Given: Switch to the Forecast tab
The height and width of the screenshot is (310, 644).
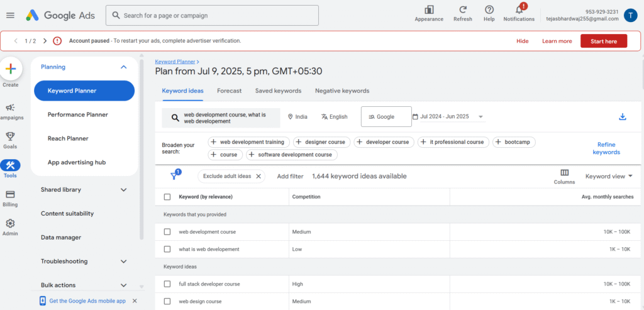Looking at the screenshot, I should coord(229,91).
